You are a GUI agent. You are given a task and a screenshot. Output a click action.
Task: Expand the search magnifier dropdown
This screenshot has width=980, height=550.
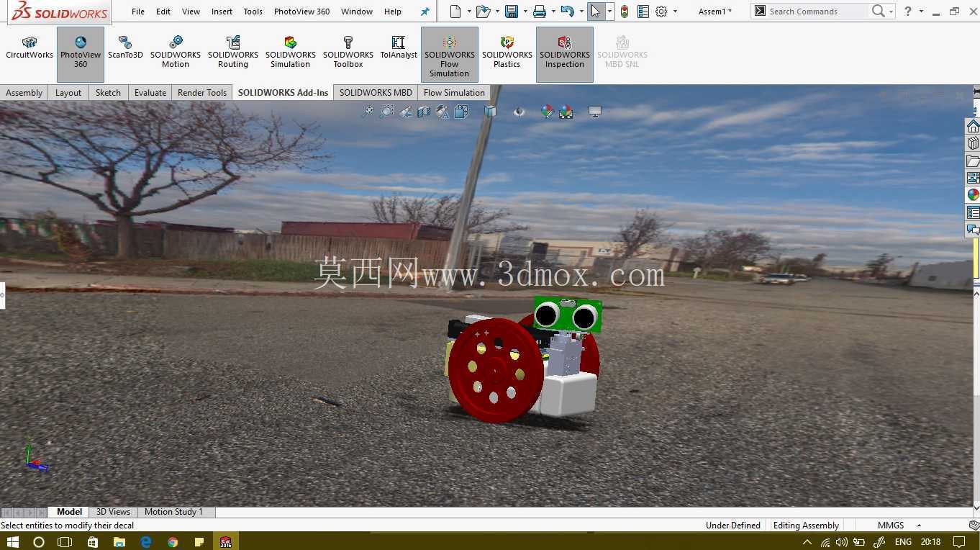point(891,12)
